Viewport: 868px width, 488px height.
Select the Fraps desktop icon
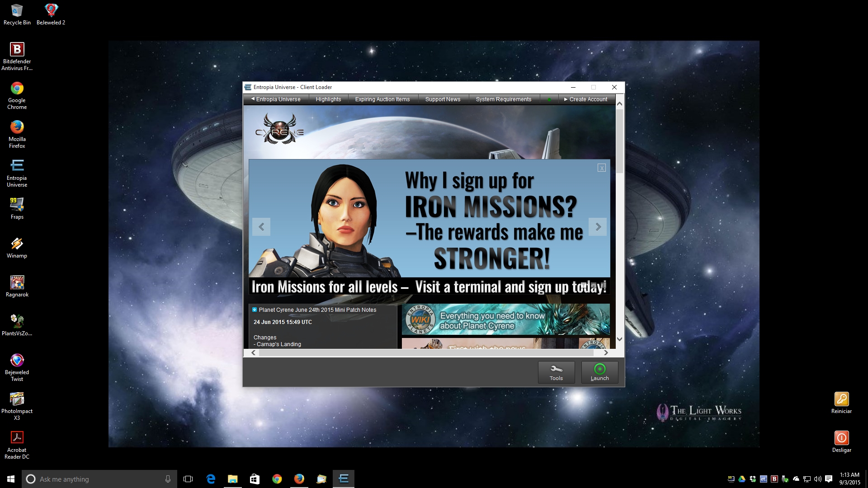(x=17, y=208)
